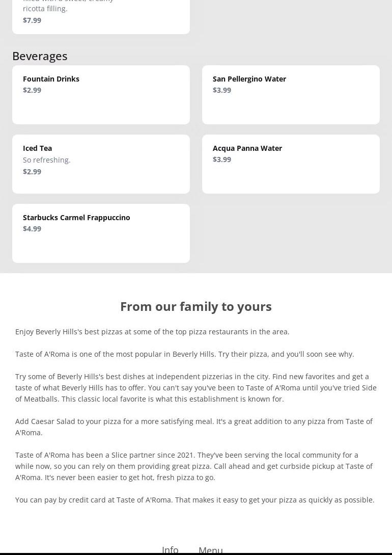Switch to the Menu tab
Screen dimensions: 392x555
[x=210, y=549]
